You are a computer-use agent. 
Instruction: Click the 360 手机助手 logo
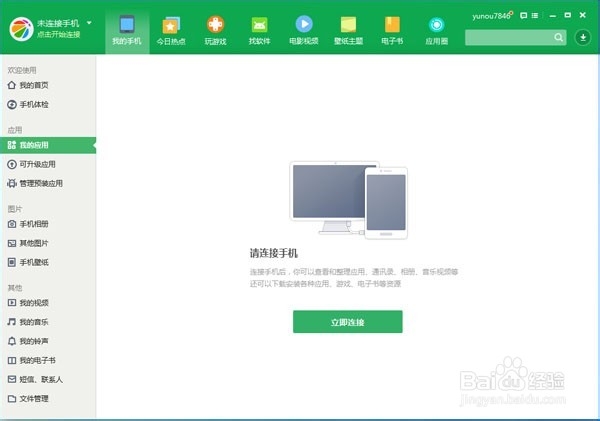[21, 29]
